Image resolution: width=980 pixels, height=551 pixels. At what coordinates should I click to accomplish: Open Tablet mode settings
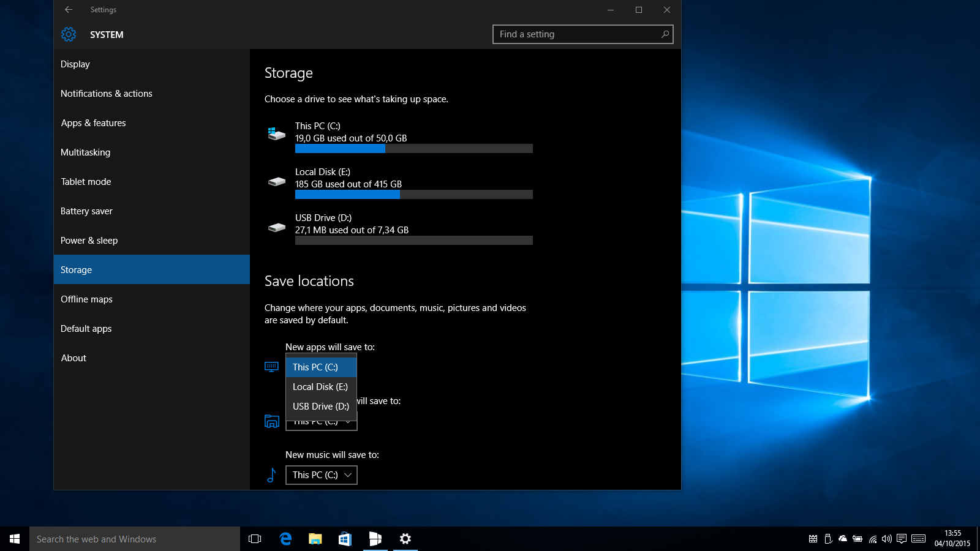152,182
